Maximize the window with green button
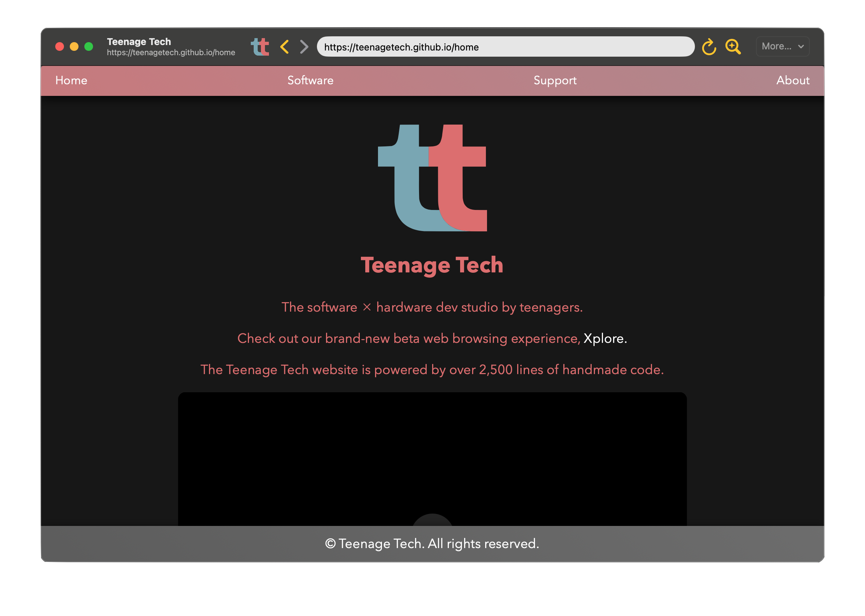Image resolution: width=865 pixels, height=616 pixels. (x=88, y=46)
